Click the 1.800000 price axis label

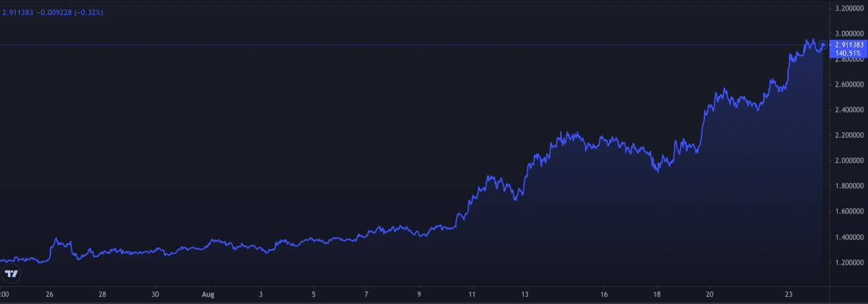click(x=848, y=186)
